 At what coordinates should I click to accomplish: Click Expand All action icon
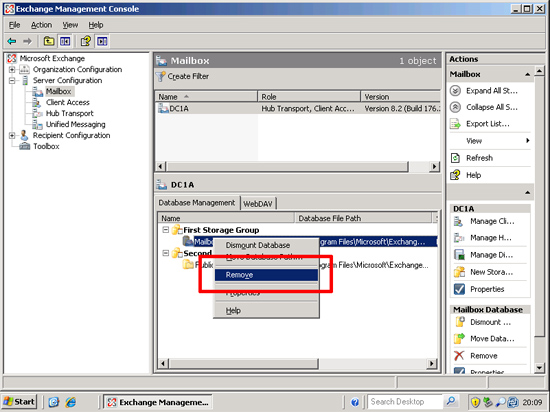click(x=455, y=91)
